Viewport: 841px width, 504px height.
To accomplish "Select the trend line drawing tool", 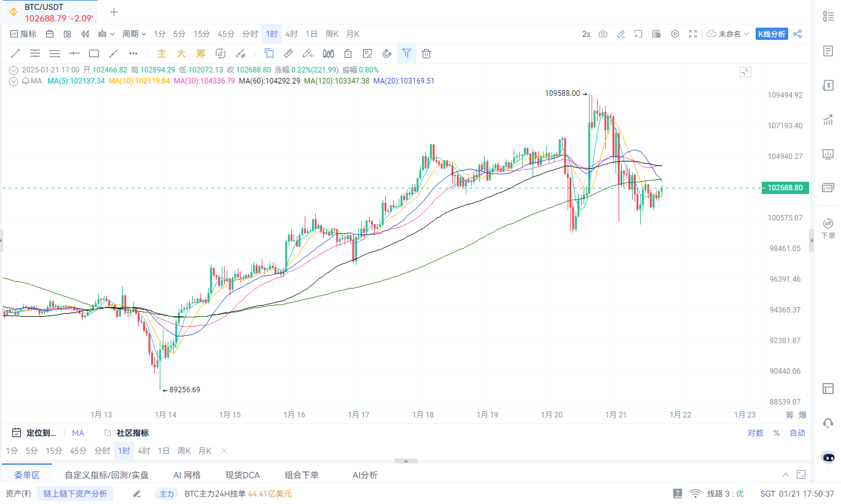I will click(15, 53).
